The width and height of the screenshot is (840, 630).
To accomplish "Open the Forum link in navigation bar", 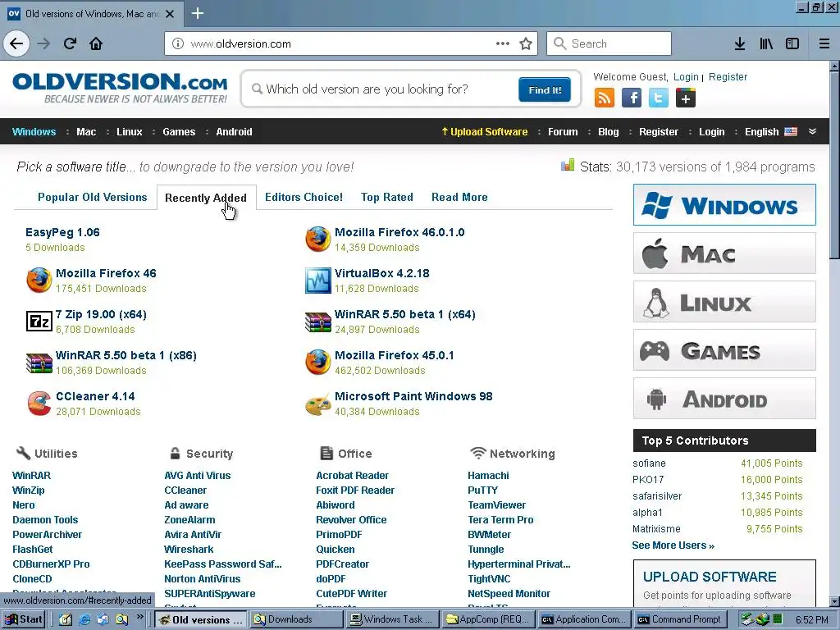I will (x=563, y=132).
